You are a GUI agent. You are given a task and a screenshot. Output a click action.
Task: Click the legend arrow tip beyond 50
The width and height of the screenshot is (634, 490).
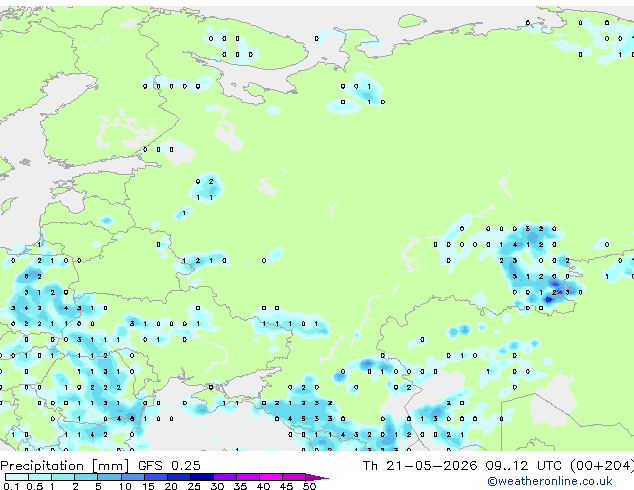[x=317, y=477]
